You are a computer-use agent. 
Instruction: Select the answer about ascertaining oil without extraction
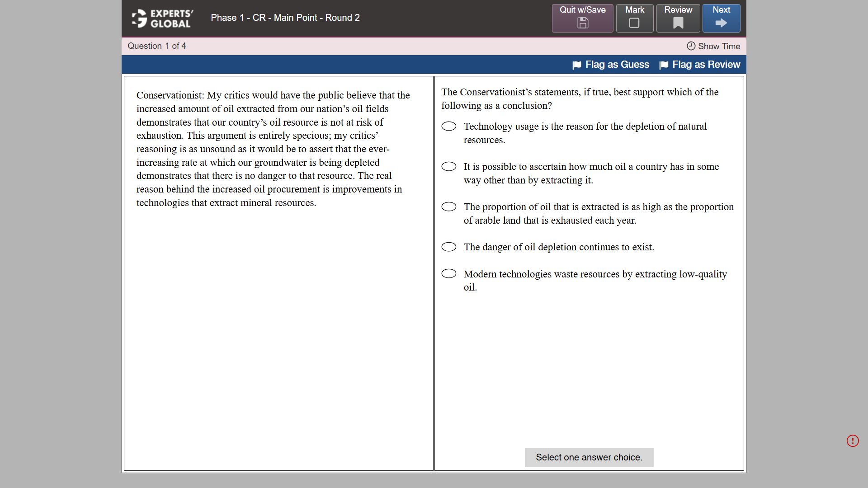449,166
